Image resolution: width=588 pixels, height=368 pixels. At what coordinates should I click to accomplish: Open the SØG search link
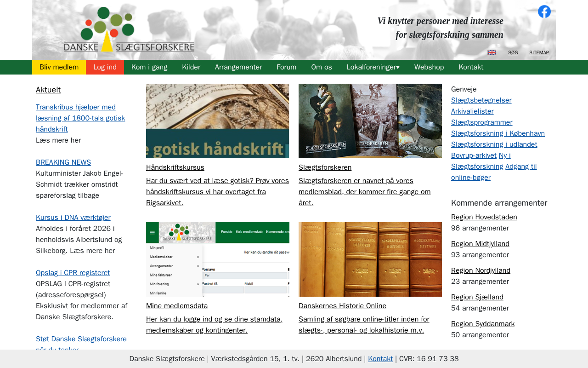coord(513,52)
